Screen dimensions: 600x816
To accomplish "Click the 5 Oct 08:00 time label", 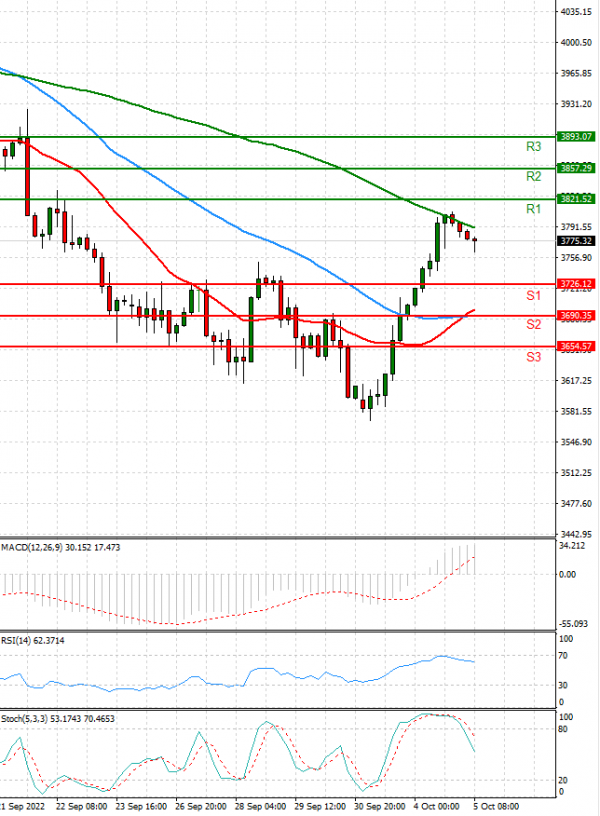I will pyautogui.click(x=496, y=807).
